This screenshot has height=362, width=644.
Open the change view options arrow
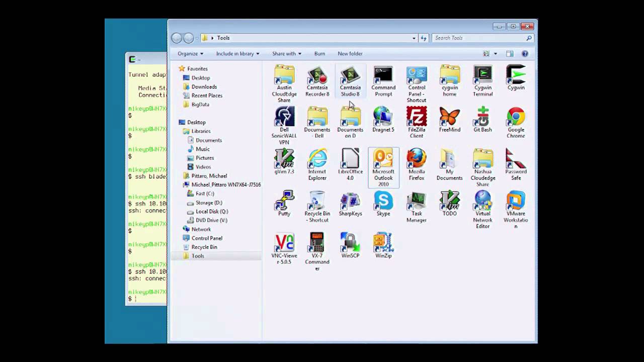point(495,54)
